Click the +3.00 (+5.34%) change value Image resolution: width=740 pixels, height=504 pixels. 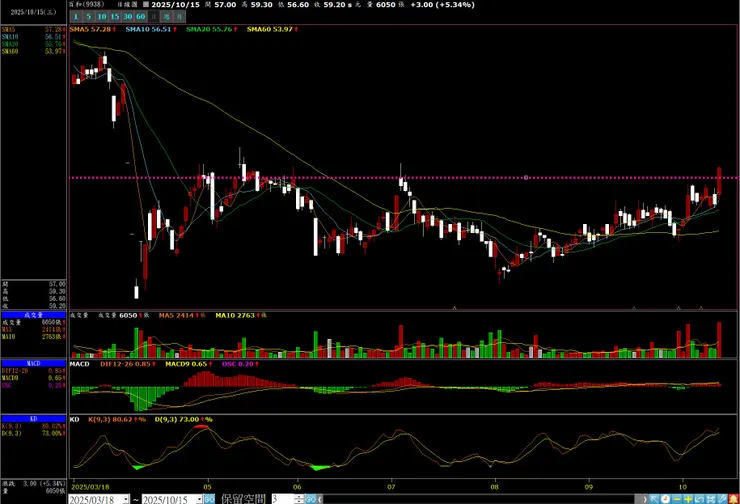pos(442,5)
